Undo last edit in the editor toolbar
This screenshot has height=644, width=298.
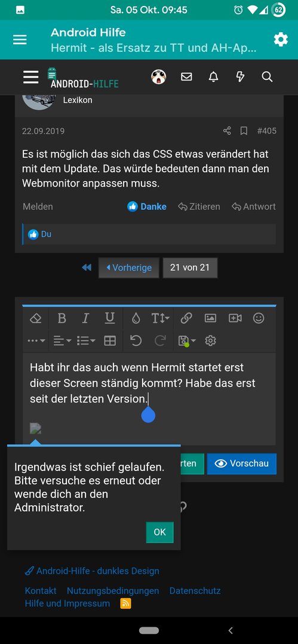(x=136, y=340)
